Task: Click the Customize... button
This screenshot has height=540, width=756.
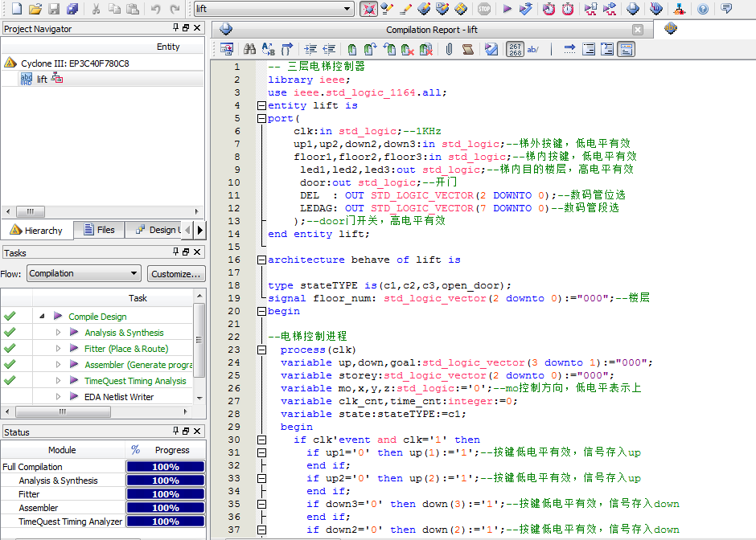Action: (176, 274)
